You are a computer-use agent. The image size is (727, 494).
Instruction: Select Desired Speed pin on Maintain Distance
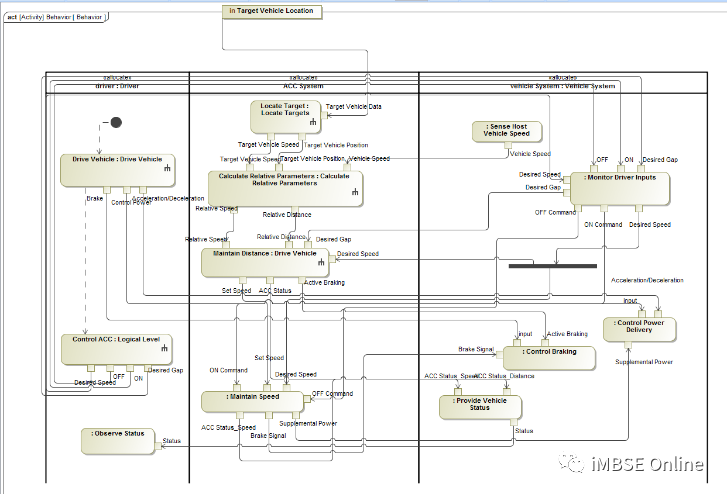[x=332, y=259]
